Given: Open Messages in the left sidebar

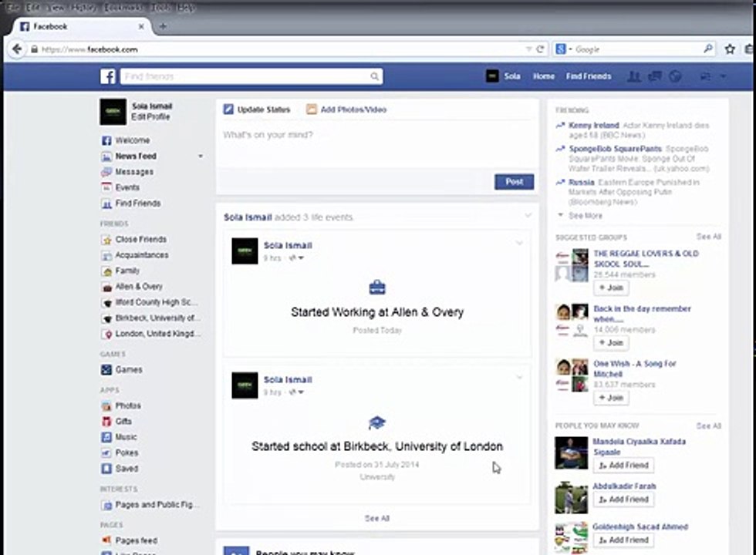Looking at the screenshot, I should (x=128, y=171).
